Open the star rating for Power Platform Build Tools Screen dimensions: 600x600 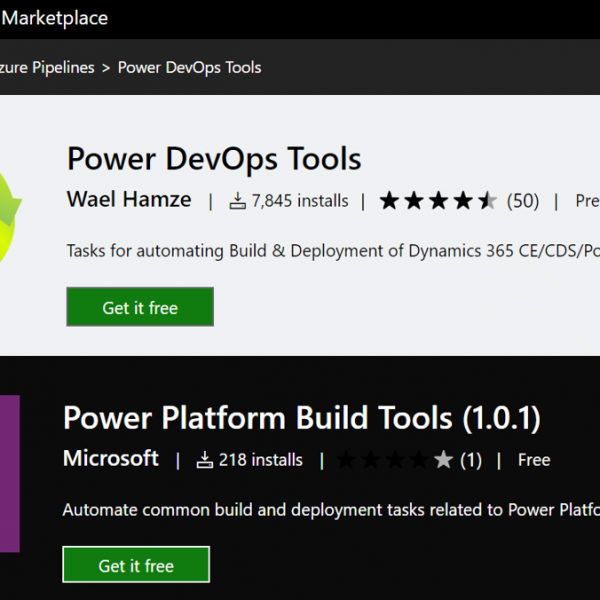point(395,460)
